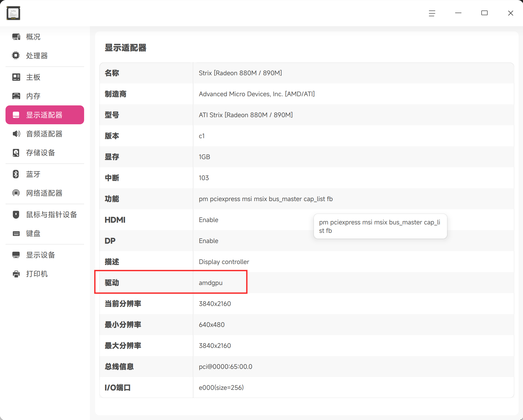
Task: Click the 显示设备 monitor icon
Action: [16, 255]
